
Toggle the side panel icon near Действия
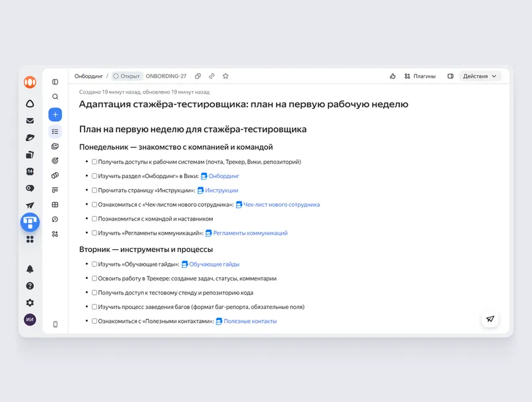click(451, 76)
